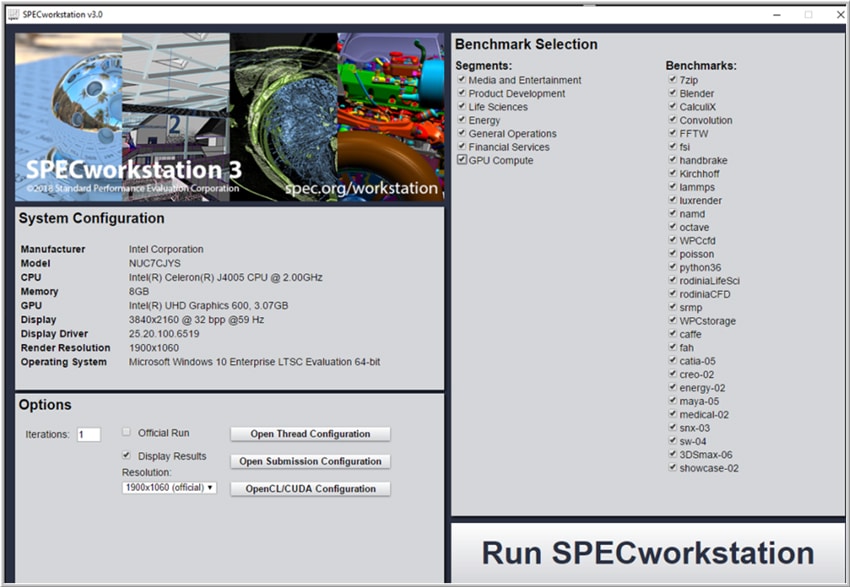Click the model value 'NUC7CJYS'
This screenshot has height=587, width=850.
point(154,263)
